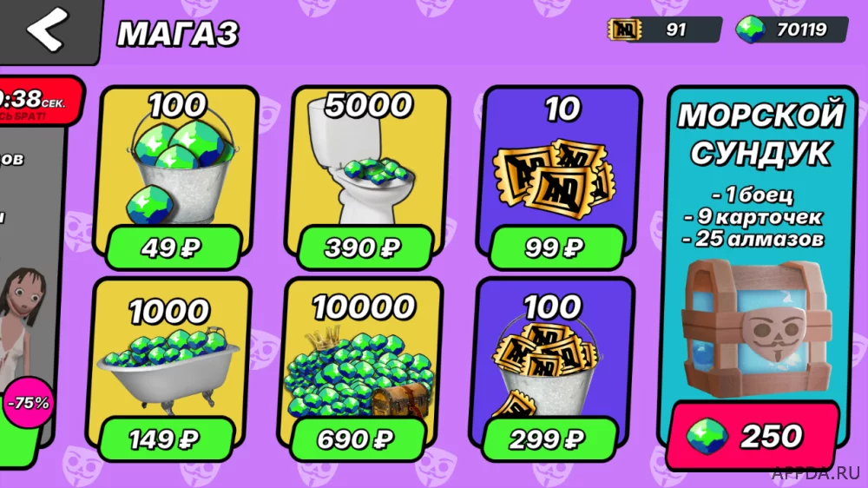Open the red timer offer banner
This screenshot has height=488, width=868.
(x=40, y=102)
